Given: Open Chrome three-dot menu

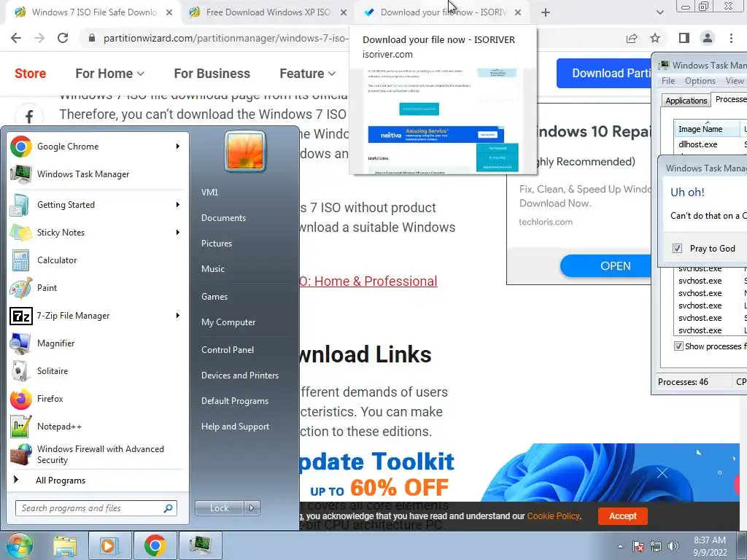Looking at the screenshot, I should pyautogui.click(x=731, y=38).
